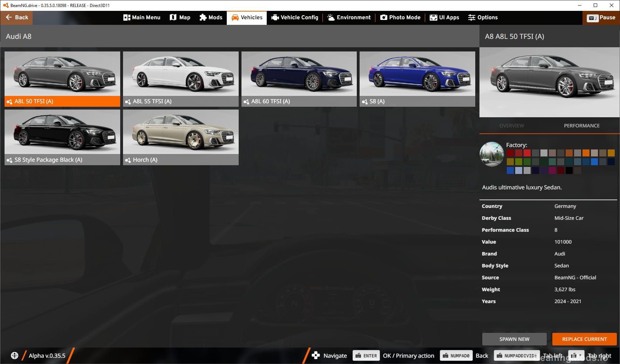The image size is (620, 364).
Task: Click the Performance Class value '8'
Action: pos(556,230)
